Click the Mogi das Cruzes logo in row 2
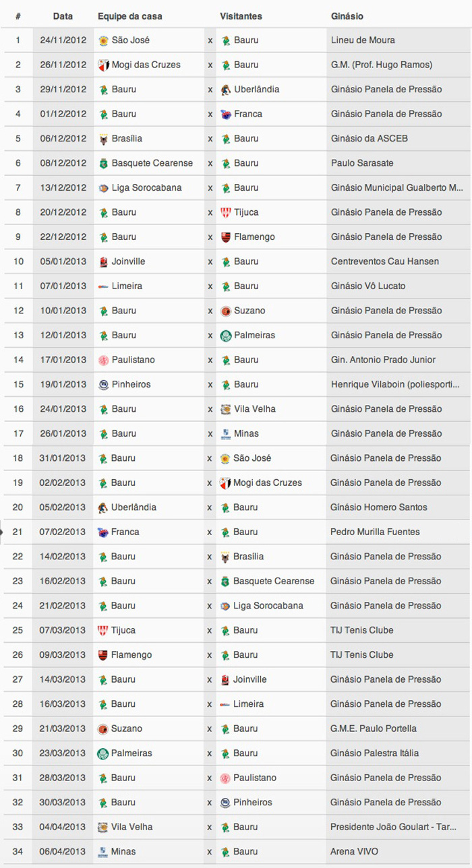 point(103,65)
